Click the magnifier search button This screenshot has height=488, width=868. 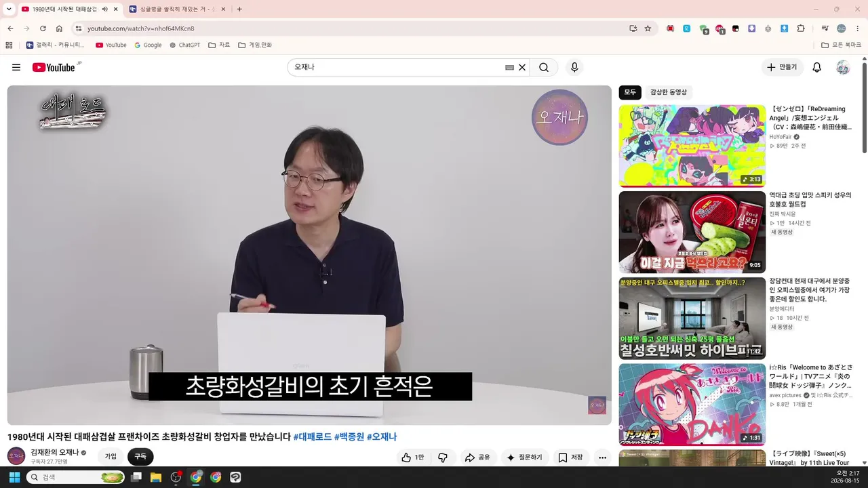pos(544,67)
